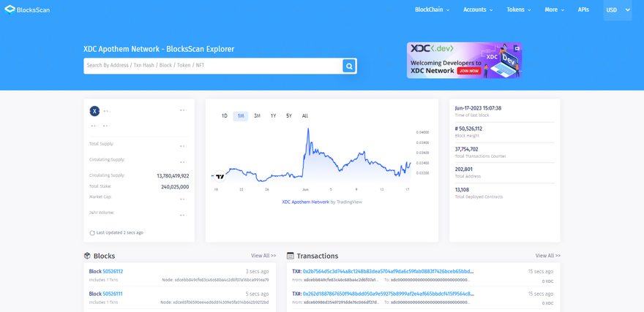This screenshot has height=312, width=644.
Task: Expand the BlockChain dropdown menu
Action: click(x=432, y=10)
